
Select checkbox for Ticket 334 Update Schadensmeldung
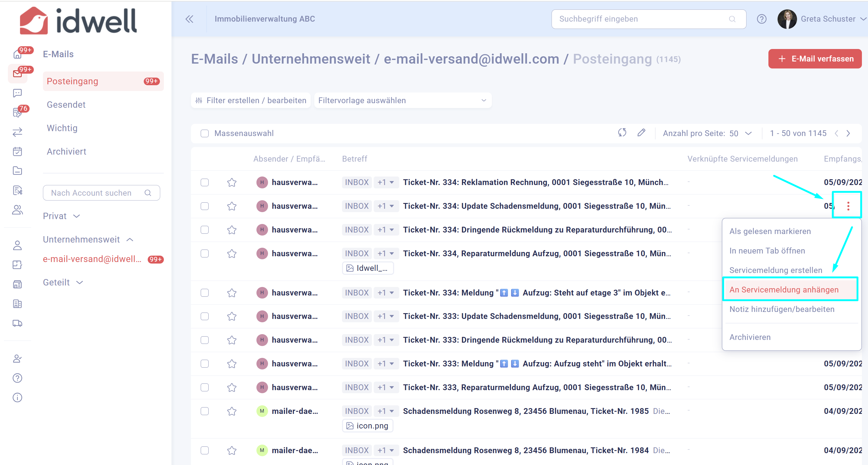pyautogui.click(x=205, y=206)
